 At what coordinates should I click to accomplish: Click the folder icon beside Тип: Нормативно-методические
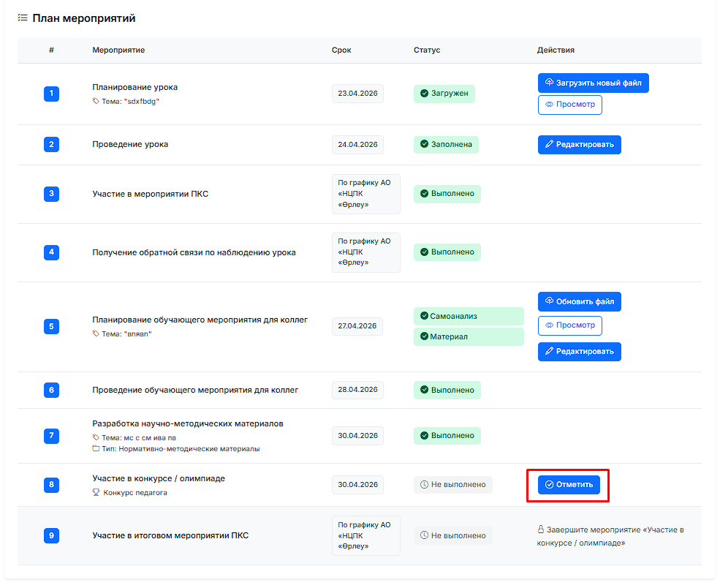(x=96, y=448)
